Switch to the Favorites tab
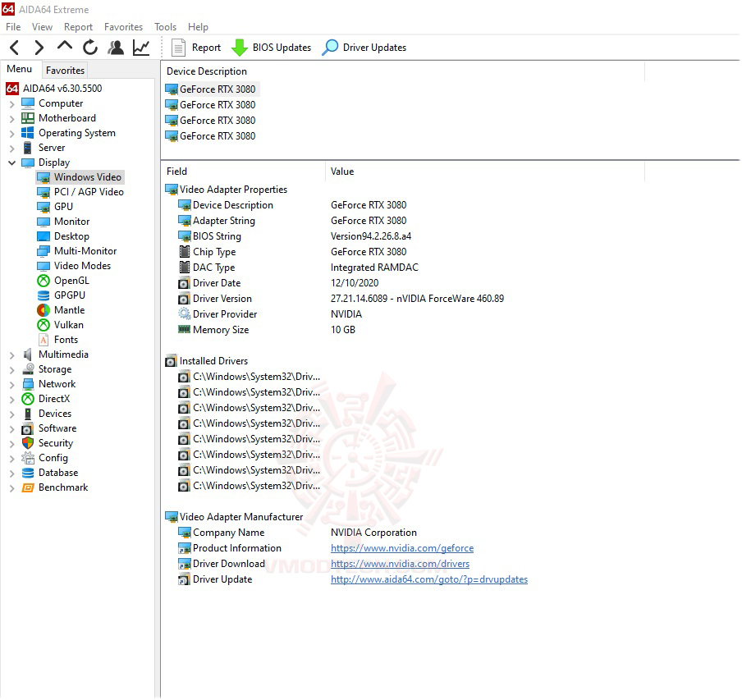 [x=65, y=71]
